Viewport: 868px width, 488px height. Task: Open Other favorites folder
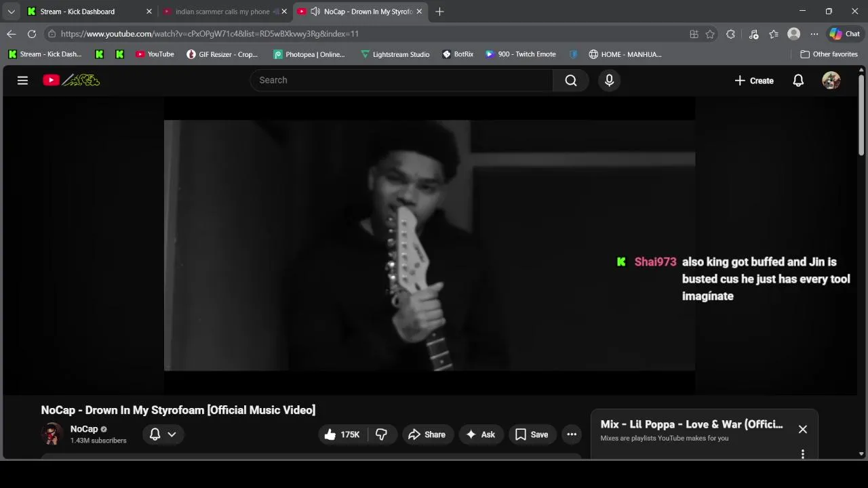click(x=829, y=54)
